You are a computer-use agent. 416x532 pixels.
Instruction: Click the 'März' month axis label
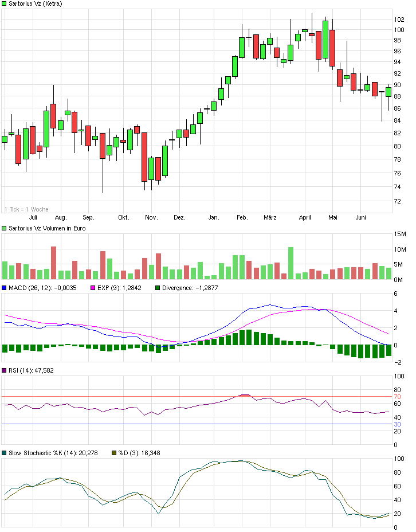point(270,217)
